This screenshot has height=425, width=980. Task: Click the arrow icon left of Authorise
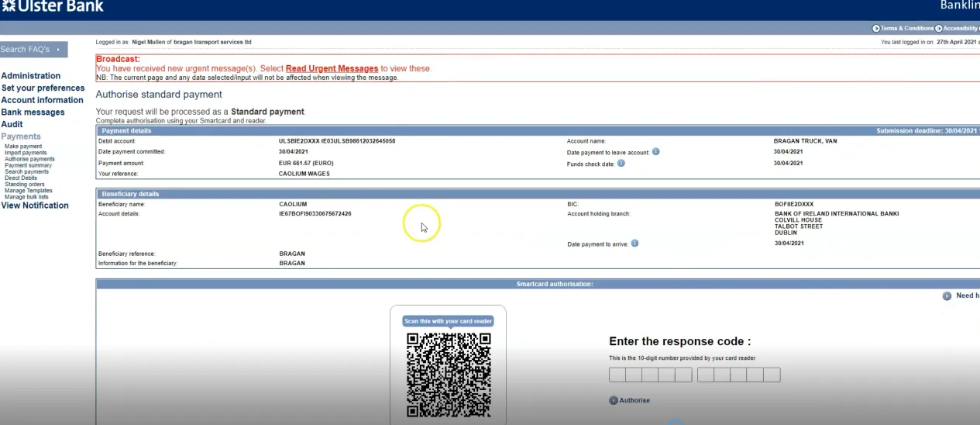click(614, 400)
